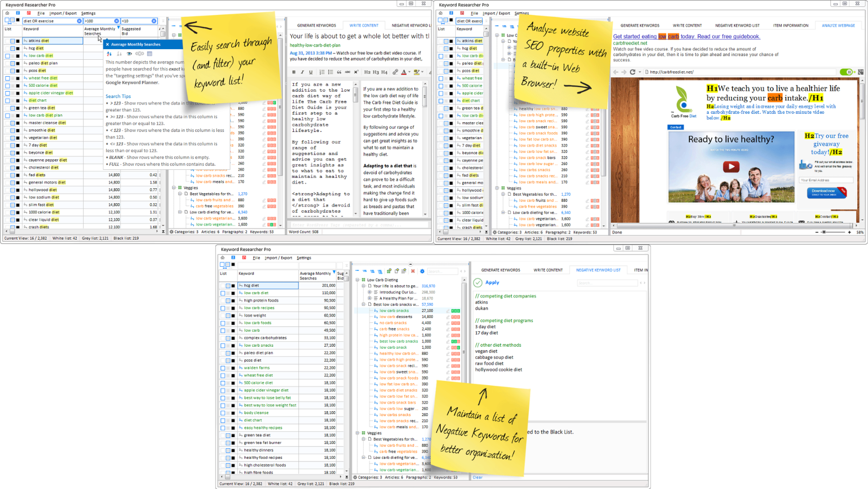The width and height of the screenshot is (868, 489).
Task: Clear the 'diet OR exercise' filter in top-left window
Action: 79,21
